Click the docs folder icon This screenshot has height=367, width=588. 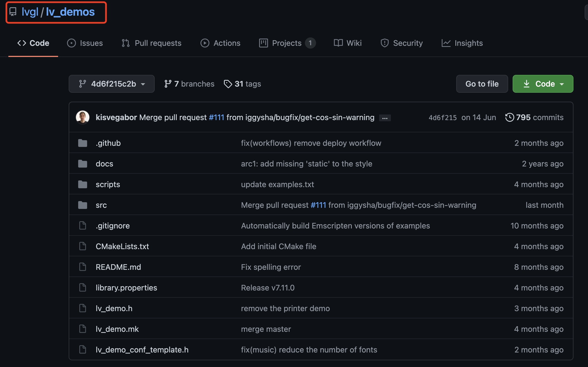pyautogui.click(x=83, y=164)
